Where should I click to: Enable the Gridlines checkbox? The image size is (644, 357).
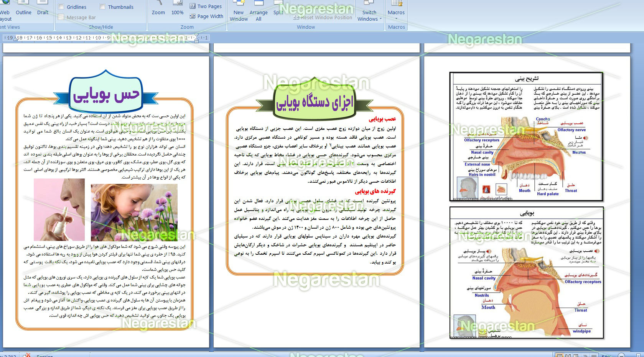tap(61, 7)
